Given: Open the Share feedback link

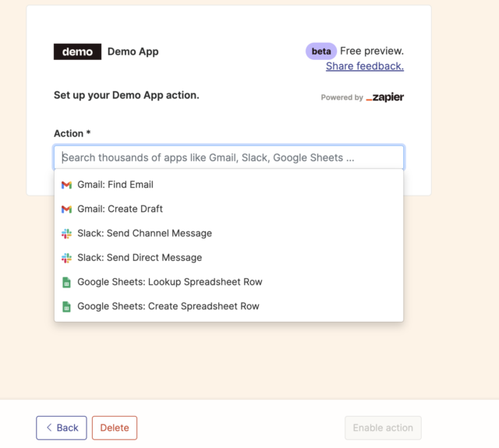Looking at the screenshot, I should point(365,66).
